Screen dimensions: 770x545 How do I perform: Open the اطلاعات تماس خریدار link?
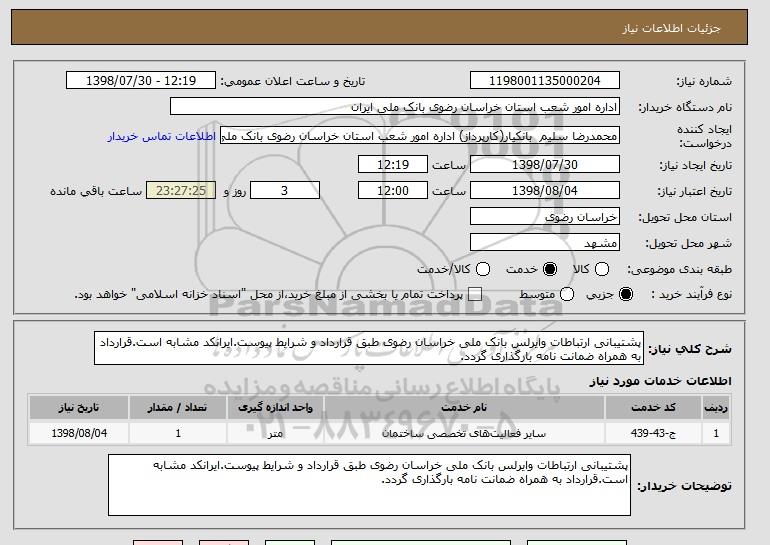point(162,136)
